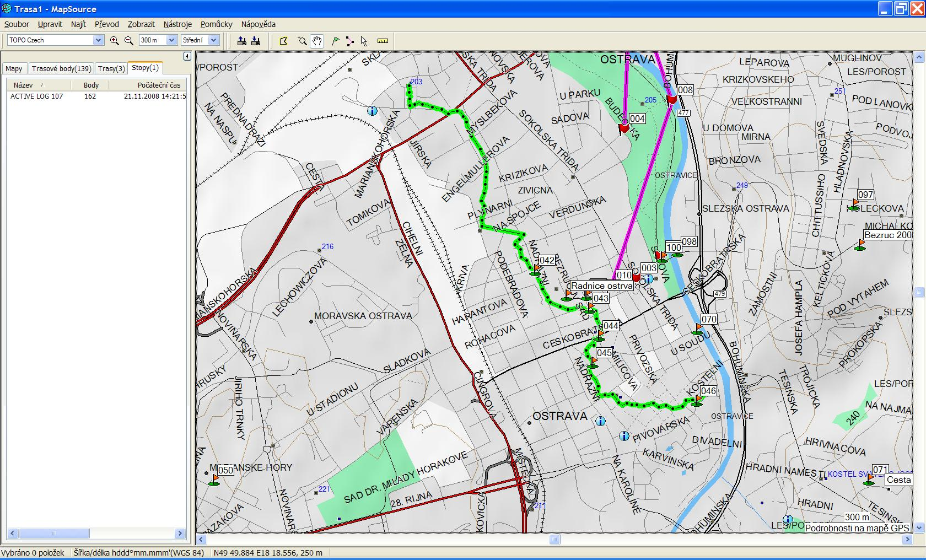Open the Nápověda menu
Viewport: 926px width, 560px height.
coord(259,24)
